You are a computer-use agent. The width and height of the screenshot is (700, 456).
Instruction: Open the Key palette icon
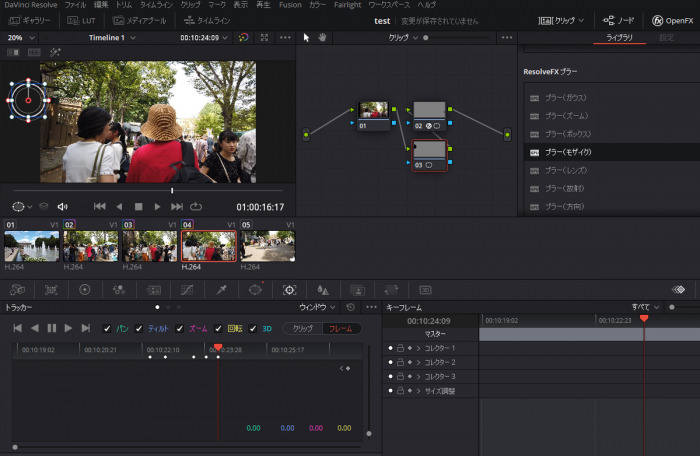coord(357,290)
